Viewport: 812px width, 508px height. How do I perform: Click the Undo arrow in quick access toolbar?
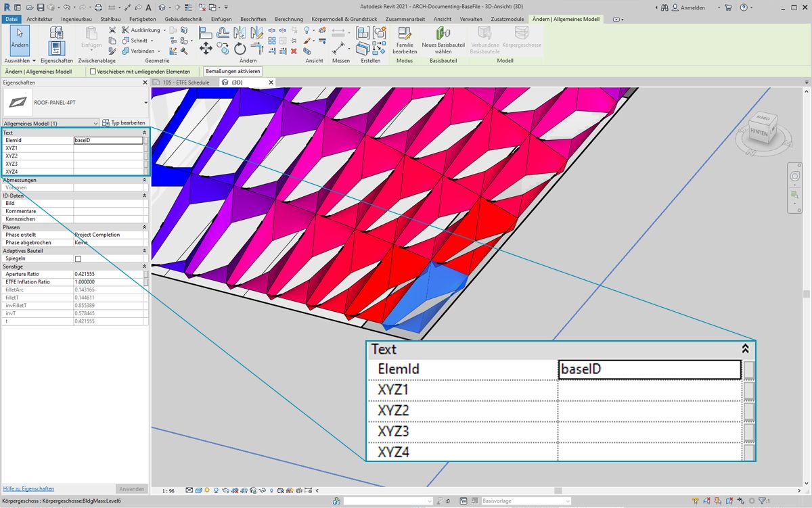coord(66,7)
